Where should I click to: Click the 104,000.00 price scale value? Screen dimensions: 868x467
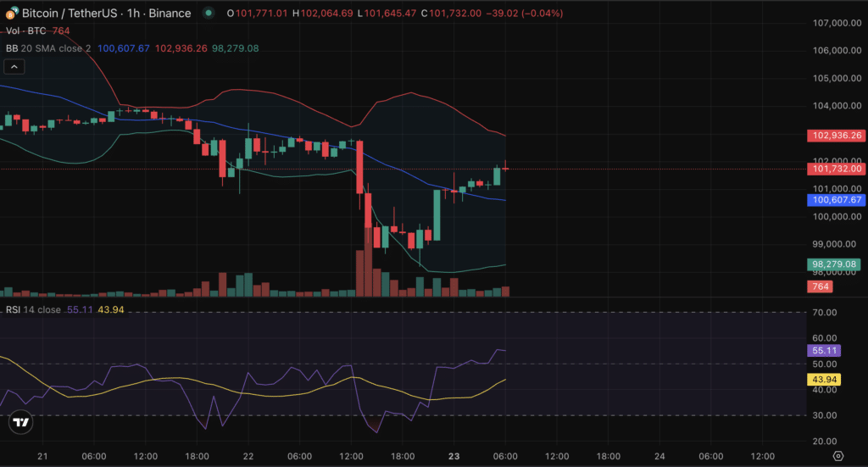(x=837, y=106)
